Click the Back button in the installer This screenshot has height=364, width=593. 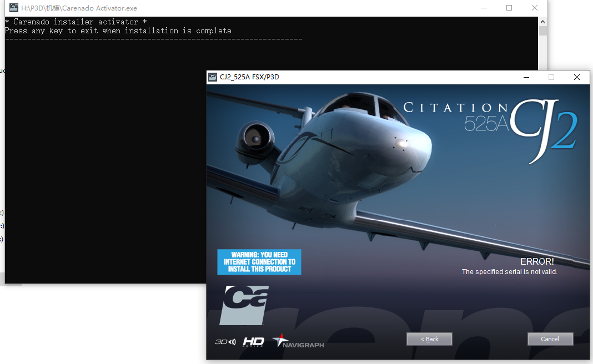pos(429,339)
